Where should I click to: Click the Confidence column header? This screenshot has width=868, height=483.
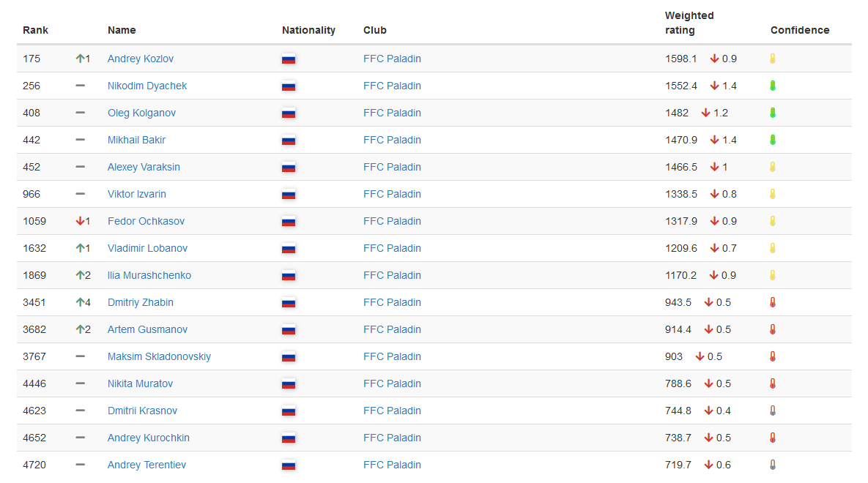[799, 30]
